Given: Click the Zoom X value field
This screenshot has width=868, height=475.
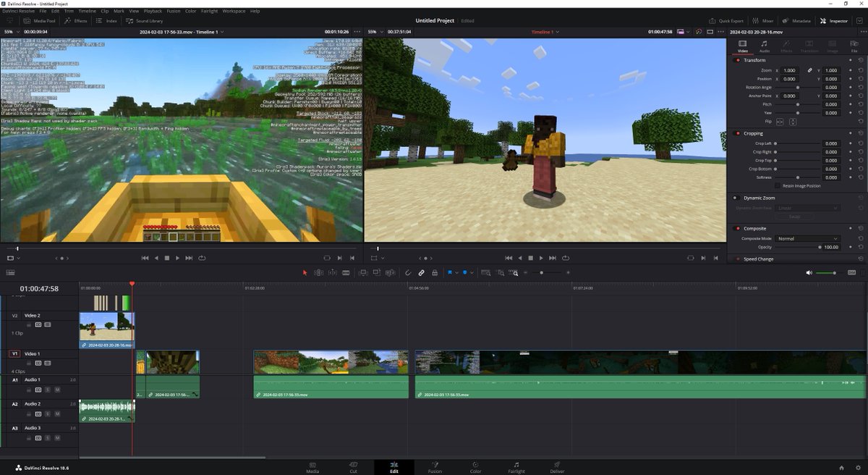Looking at the screenshot, I should click(790, 70).
